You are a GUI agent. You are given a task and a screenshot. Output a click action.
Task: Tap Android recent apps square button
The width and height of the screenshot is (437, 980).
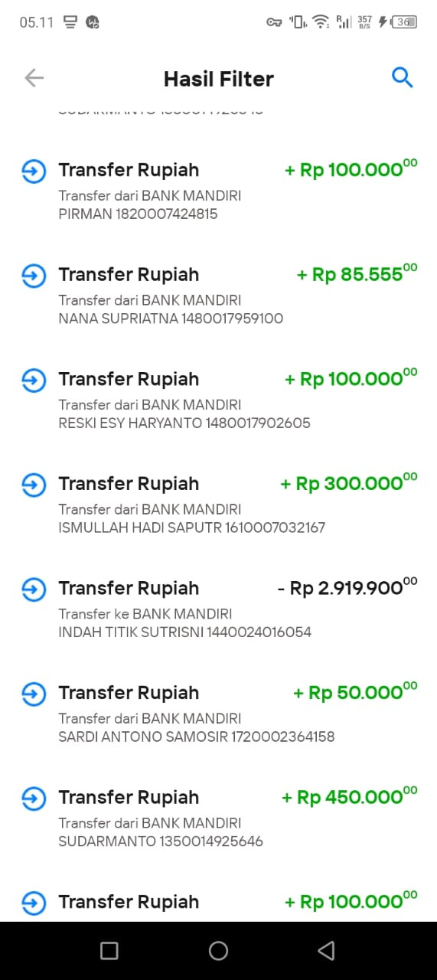click(109, 951)
